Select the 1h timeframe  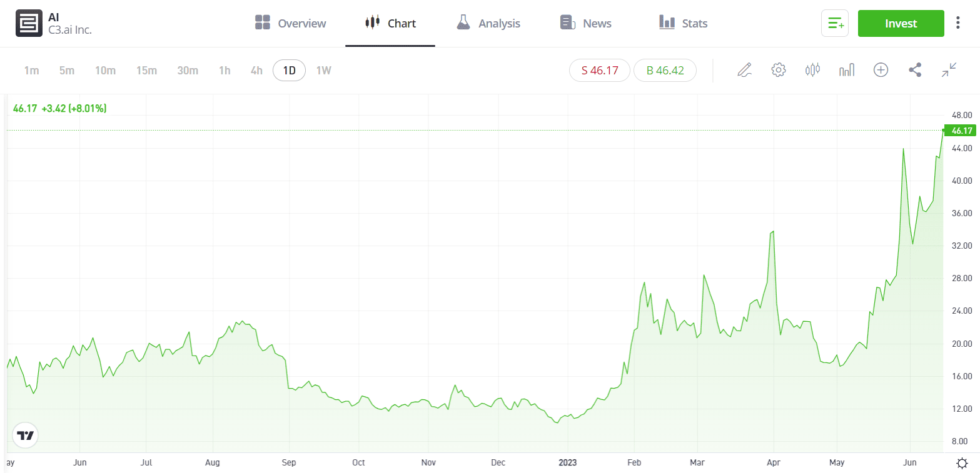tap(225, 70)
